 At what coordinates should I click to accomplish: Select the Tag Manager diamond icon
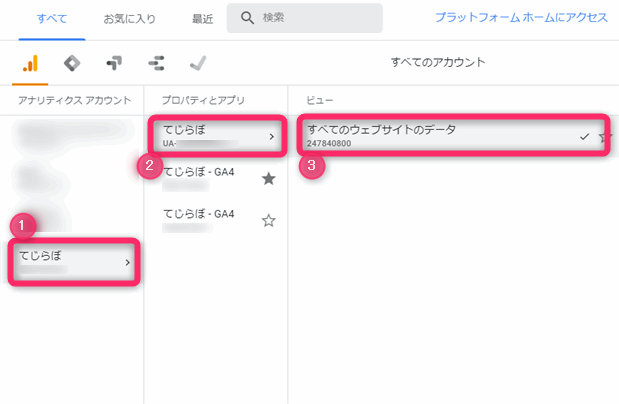pyautogui.click(x=72, y=63)
